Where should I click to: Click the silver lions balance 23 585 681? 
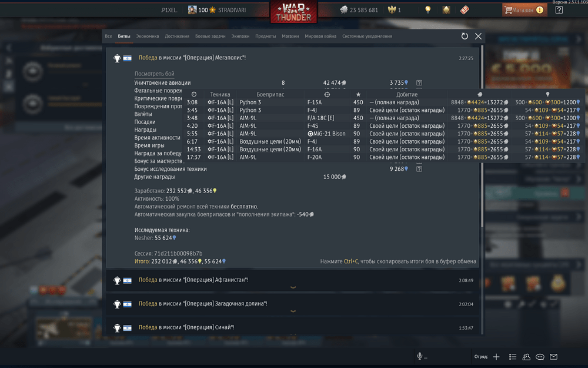point(359,10)
